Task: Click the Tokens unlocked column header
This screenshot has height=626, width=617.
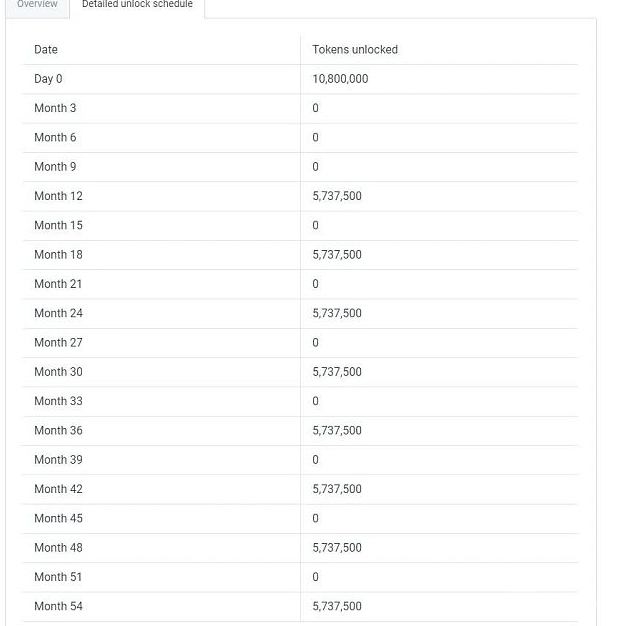Action: pyautogui.click(x=354, y=49)
